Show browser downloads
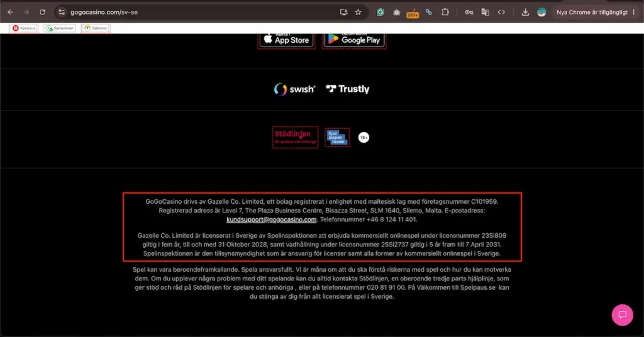Screen dimensions: 644x337 tap(525, 13)
